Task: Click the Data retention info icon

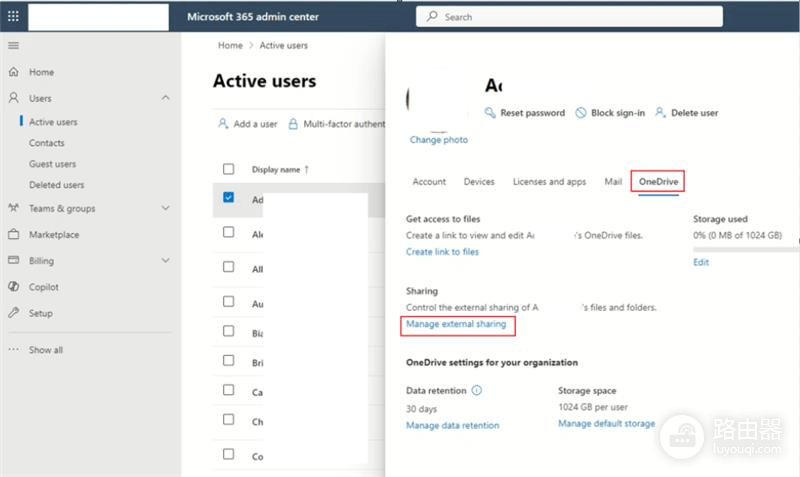Action: (x=477, y=390)
